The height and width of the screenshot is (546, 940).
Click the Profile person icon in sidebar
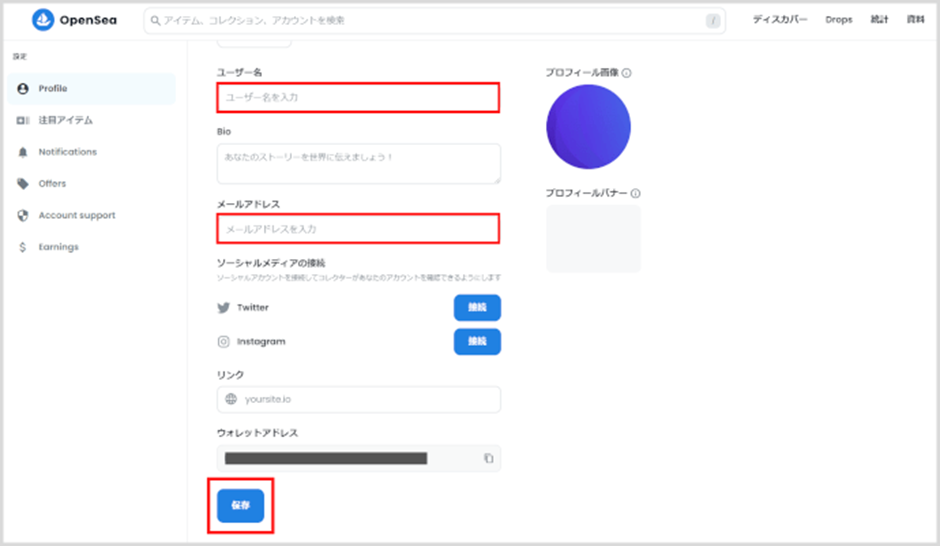(x=23, y=89)
